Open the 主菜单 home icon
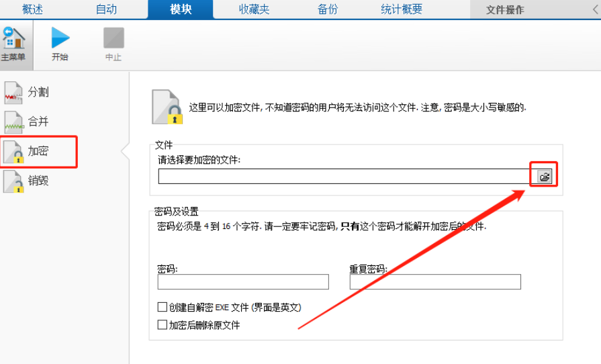This screenshot has height=364, width=601. (x=14, y=45)
